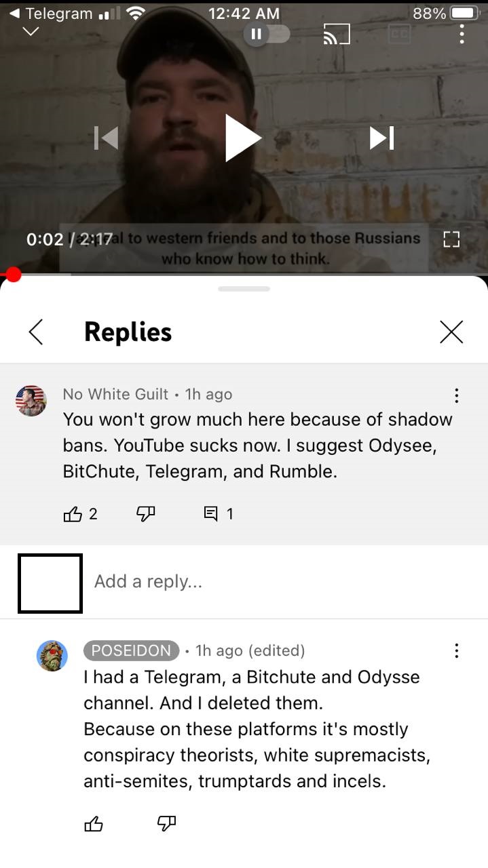Collapse the video player with down chevron
The height and width of the screenshot is (868, 488).
point(31,32)
